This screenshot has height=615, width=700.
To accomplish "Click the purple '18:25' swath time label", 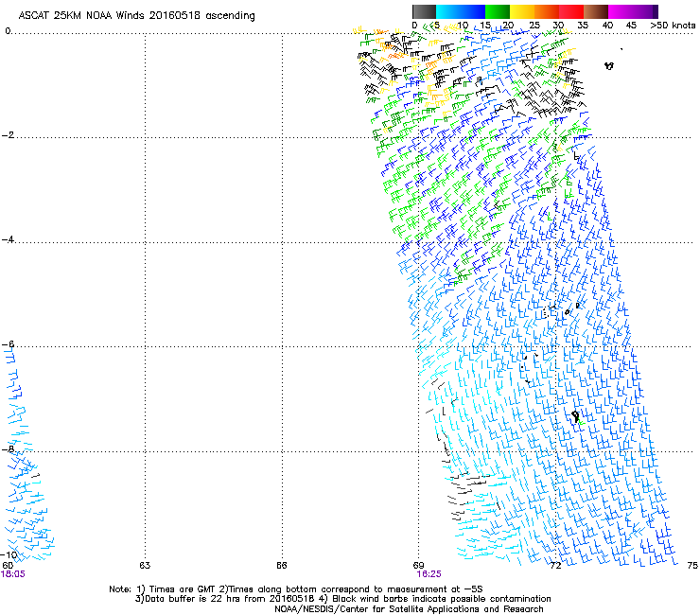I will 429,574.
